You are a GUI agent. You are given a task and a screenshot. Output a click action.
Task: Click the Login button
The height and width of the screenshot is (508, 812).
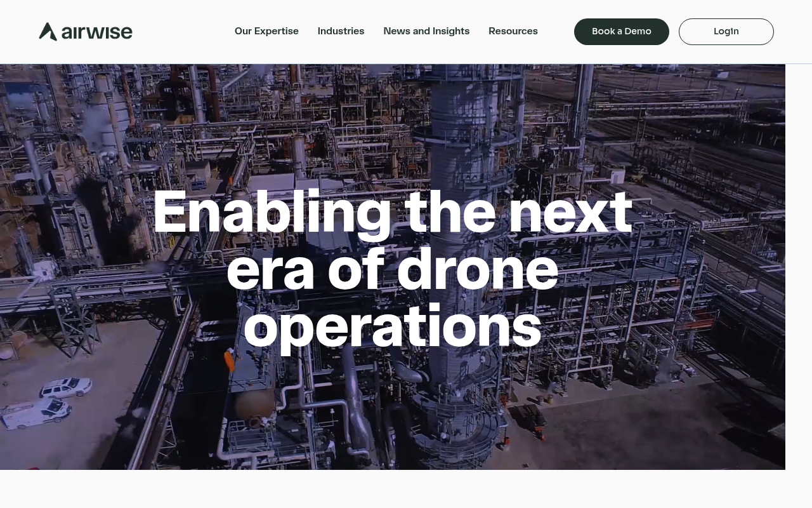point(726,32)
